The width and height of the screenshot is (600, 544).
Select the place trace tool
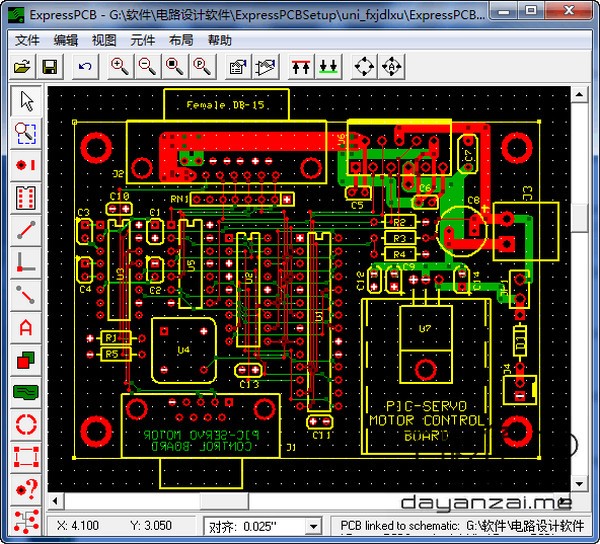(26, 230)
